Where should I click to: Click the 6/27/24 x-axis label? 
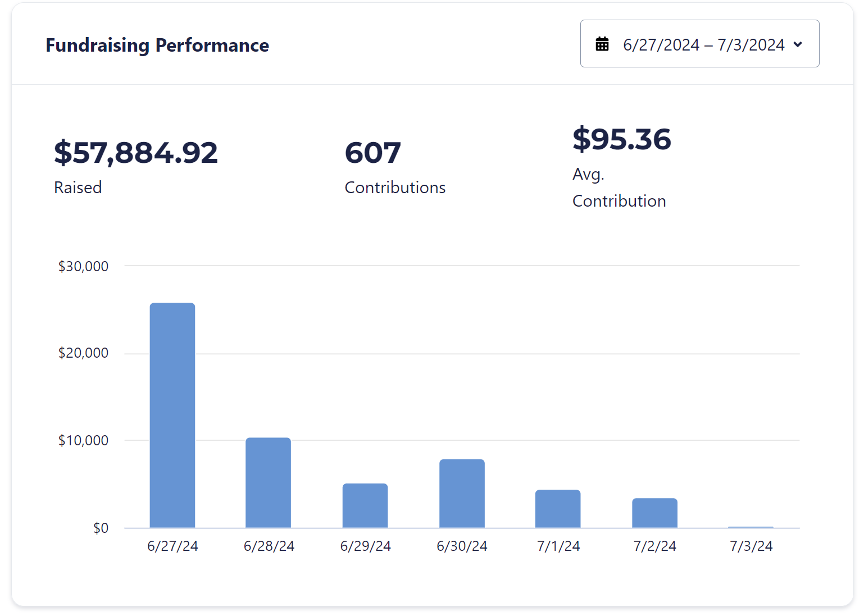[172, 546]
